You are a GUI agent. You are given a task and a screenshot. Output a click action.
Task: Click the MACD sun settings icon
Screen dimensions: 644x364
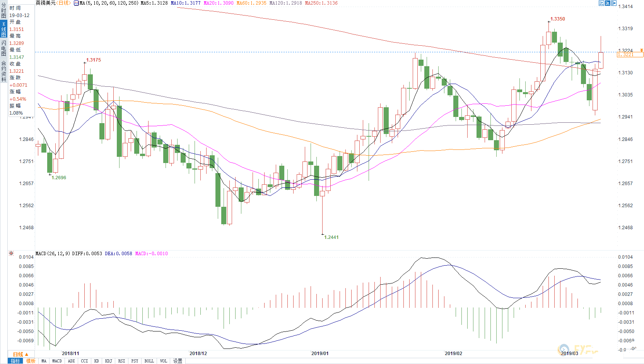tap(11, 253)
